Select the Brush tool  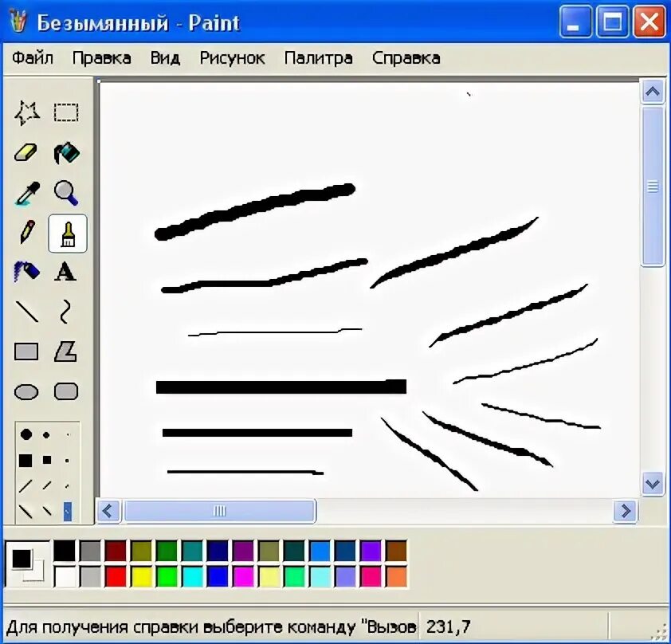click(x=68, y=234)
